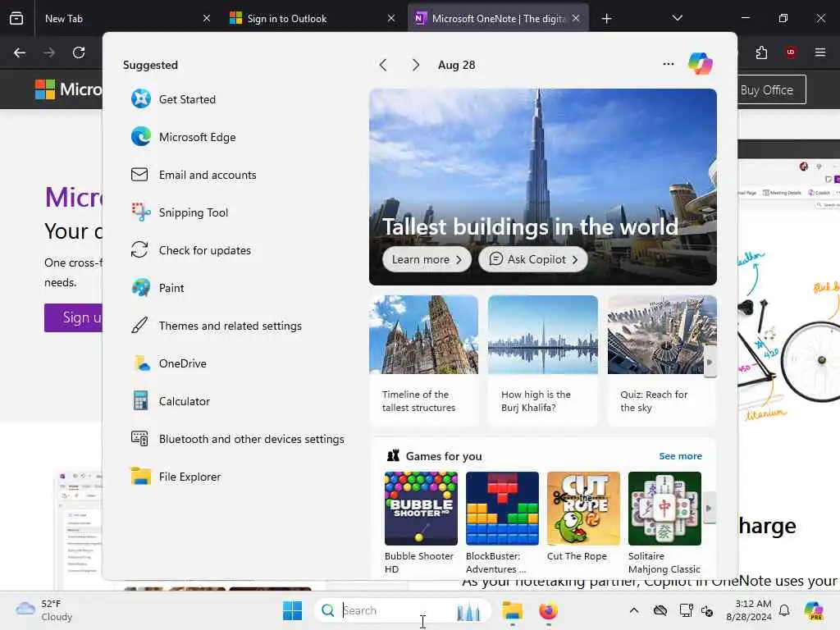Go back in the browser
The height and width of the screenshot is (630, 840).
tap(20, 52)
